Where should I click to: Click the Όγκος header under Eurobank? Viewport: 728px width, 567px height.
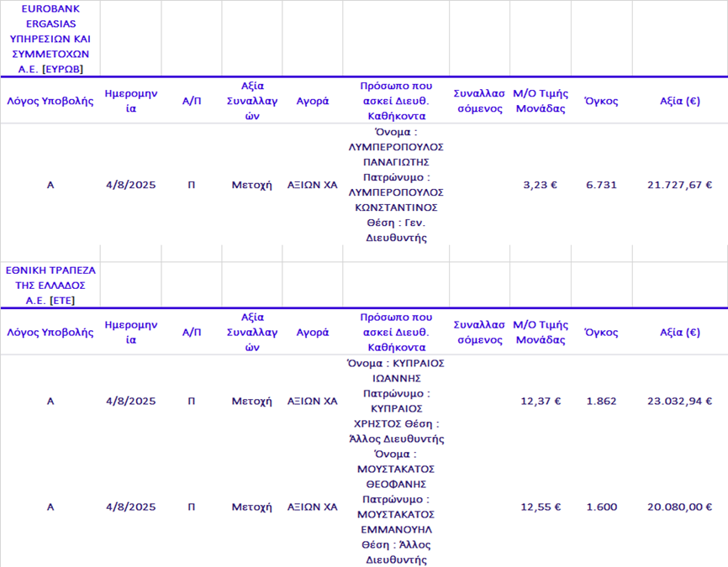tap(601, 101)
